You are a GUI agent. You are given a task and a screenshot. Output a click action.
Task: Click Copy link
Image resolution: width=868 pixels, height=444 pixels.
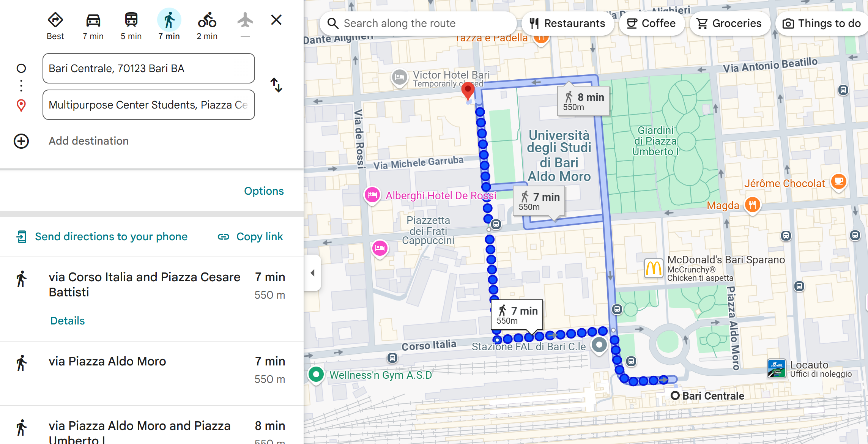tap(250, 237)
